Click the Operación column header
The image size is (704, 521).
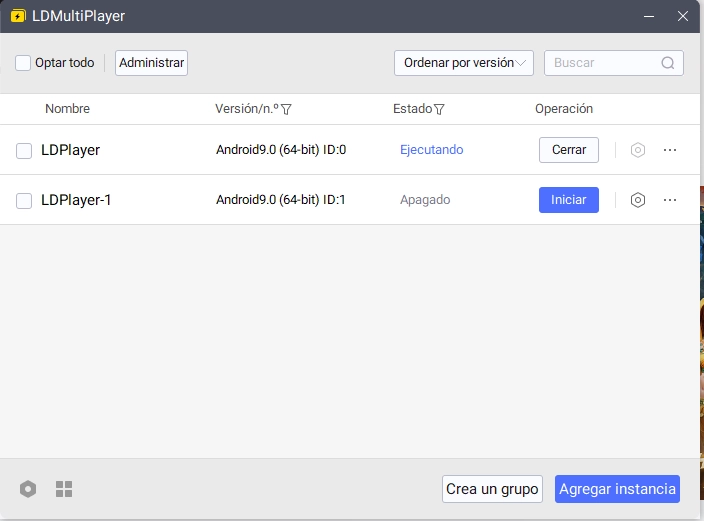tap(564, 109)
